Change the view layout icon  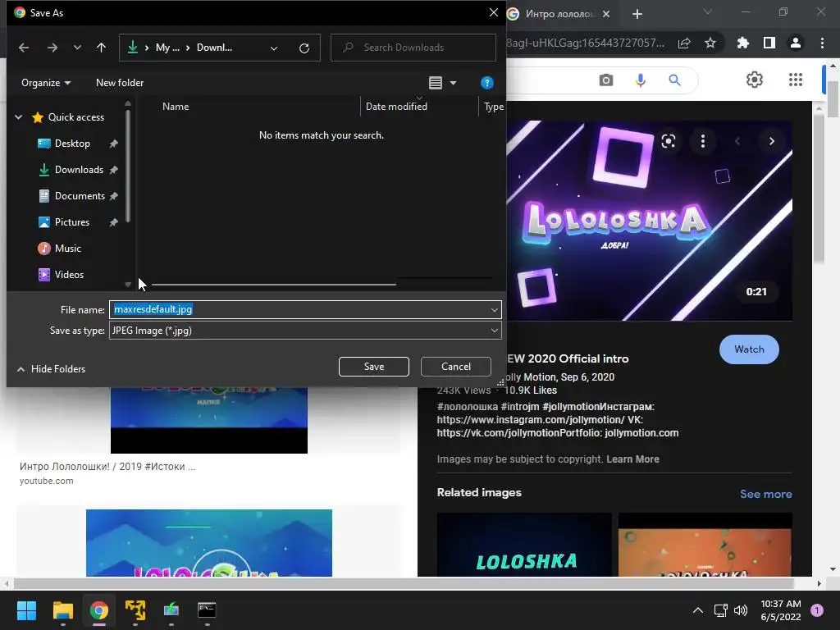pyautogui.click(x=436, y=83)
